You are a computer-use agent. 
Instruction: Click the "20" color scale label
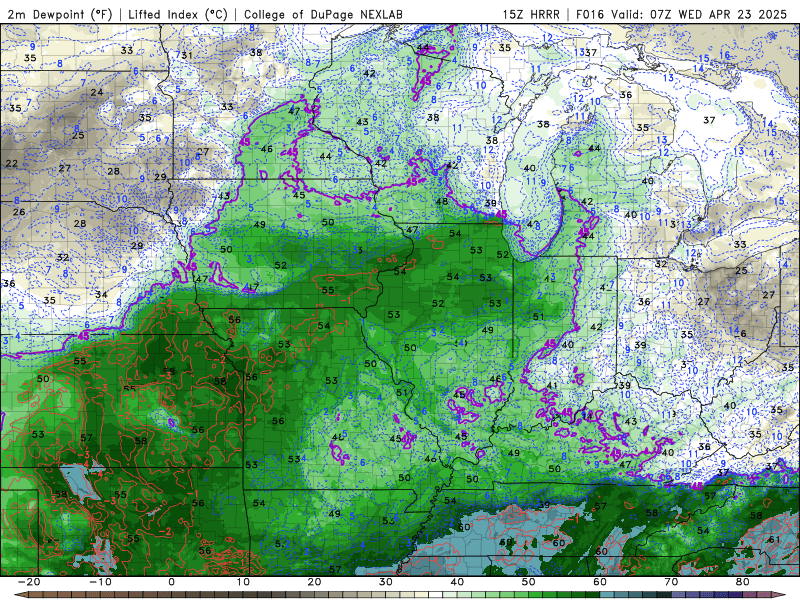coord(314,582)
